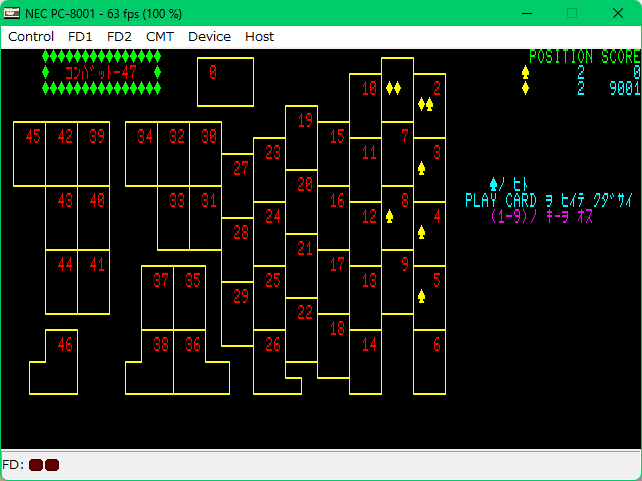642x481 pixels.
Task: Select board cell number 24
Action: 269,234
